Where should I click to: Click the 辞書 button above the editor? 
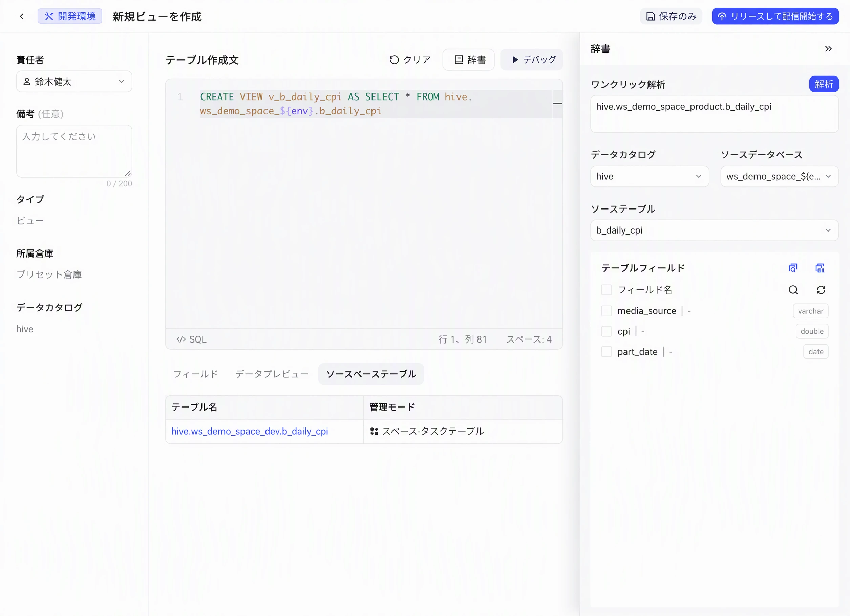click(x=468, y=60)
